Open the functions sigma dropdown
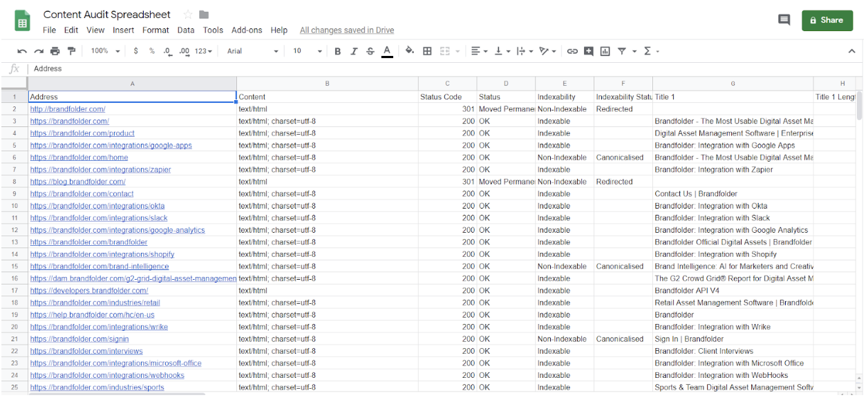 [x=651, y=51]
